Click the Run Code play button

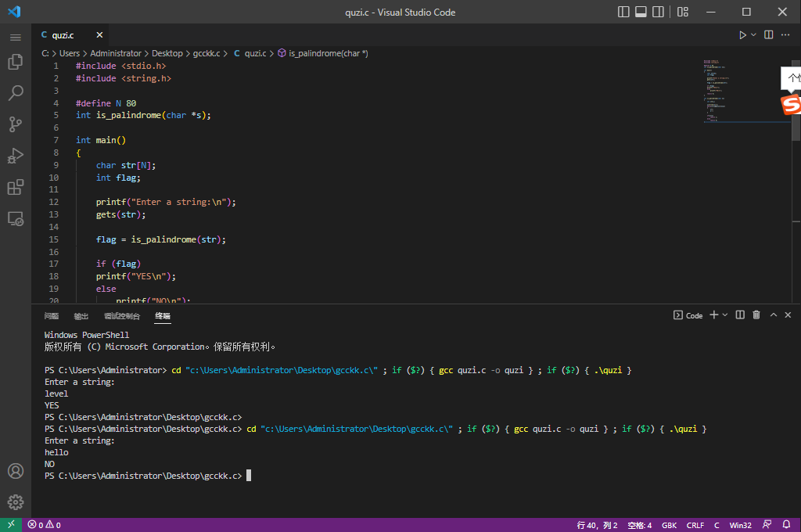(742, 35)
